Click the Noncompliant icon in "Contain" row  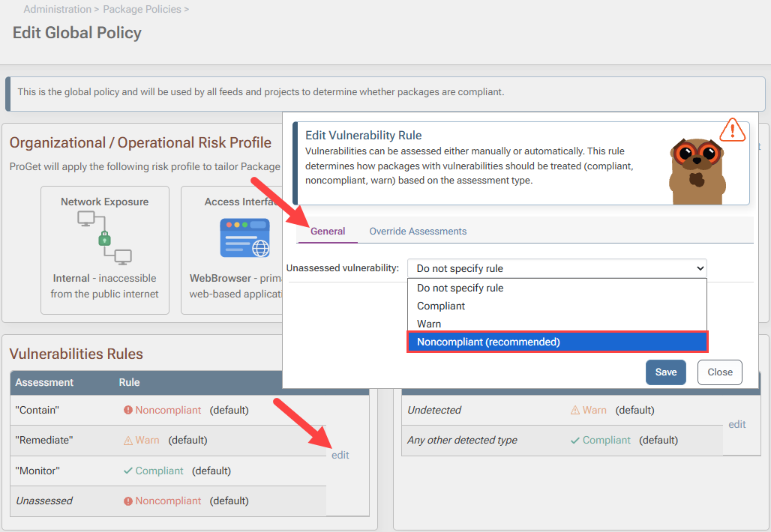[x=127, y=410]
